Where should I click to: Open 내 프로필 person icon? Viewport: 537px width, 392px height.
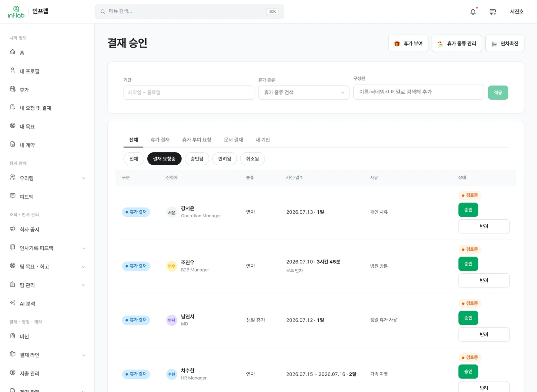13,70
